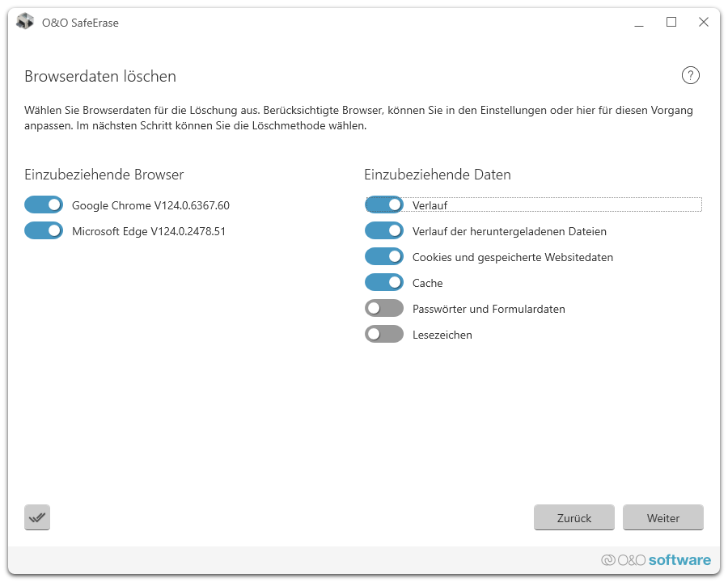Image resolution: width=728 pixels, height=582 pixels.
Task: Turn off the Cache toggle
Action: click(384, 283)
